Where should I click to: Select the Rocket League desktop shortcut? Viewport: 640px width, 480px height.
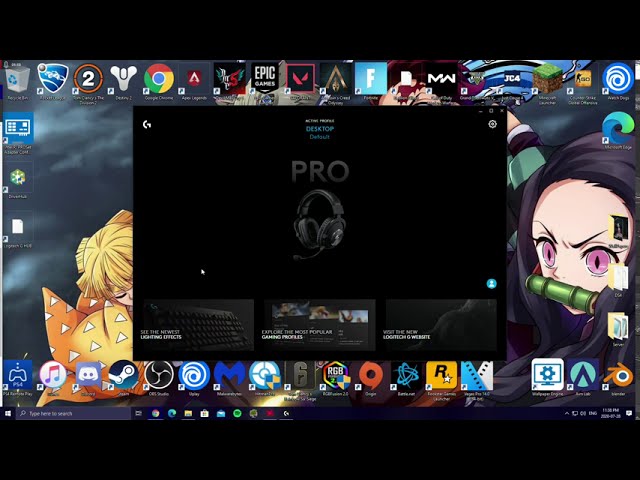pos(53,82)
